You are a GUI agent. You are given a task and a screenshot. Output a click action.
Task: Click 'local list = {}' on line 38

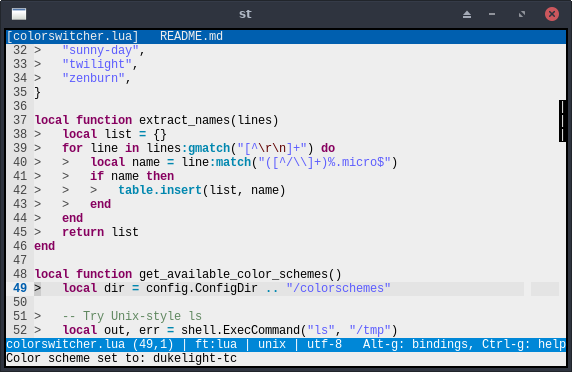coord(115,134)
